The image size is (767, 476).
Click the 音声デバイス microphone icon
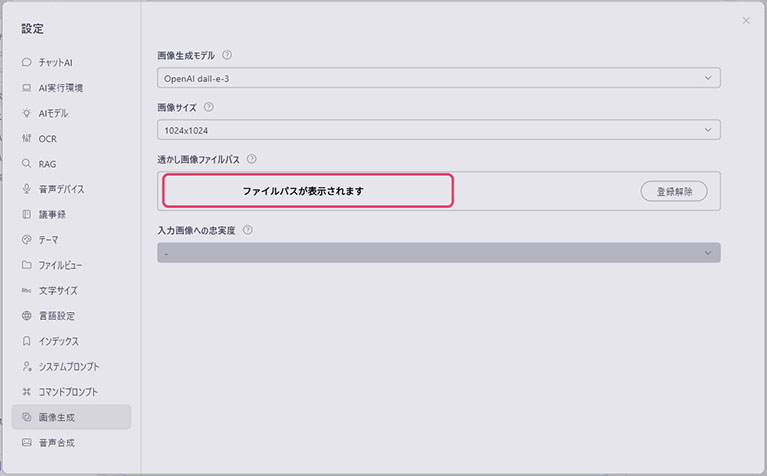(27, 189)
